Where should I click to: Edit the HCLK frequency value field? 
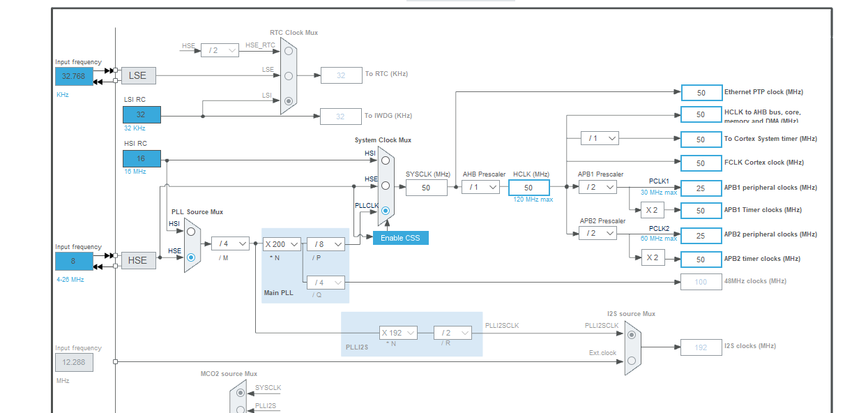(528, 187)
